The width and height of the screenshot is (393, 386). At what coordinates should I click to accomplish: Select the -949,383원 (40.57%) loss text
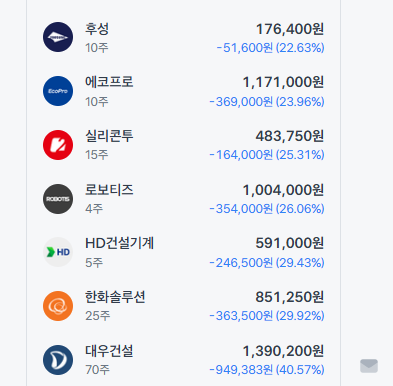pyautogui.click(x=267, y=370)
